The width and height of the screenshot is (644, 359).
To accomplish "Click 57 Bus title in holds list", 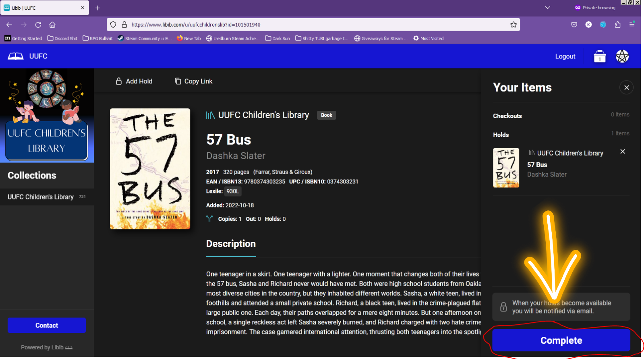I will pyautogui.click(x=537, y=165).
